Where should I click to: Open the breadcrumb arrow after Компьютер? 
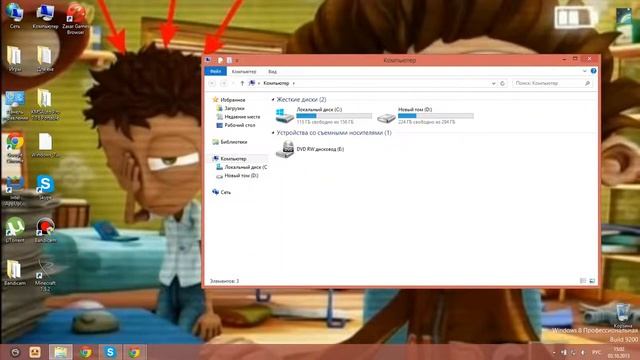point(293,83)
